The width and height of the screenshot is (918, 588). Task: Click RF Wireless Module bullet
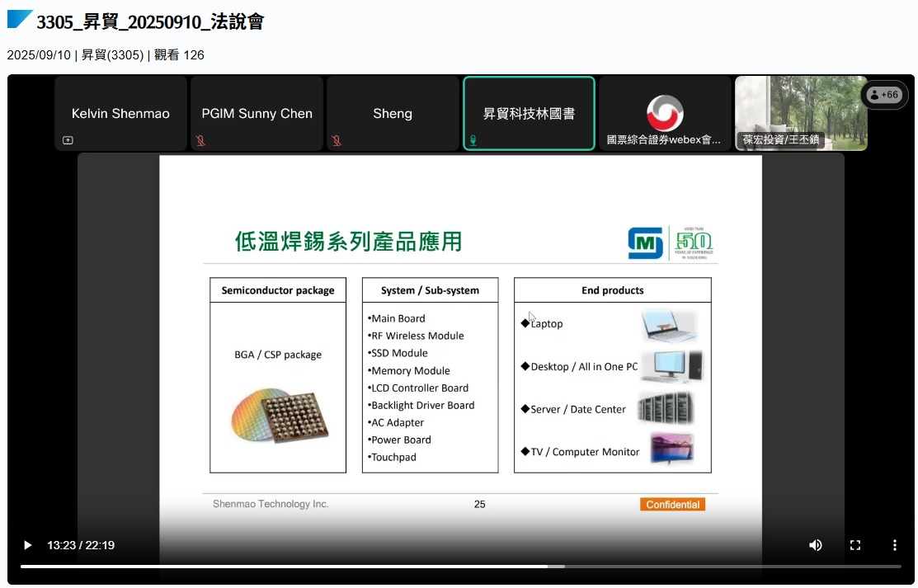click(x=416, y=336)
